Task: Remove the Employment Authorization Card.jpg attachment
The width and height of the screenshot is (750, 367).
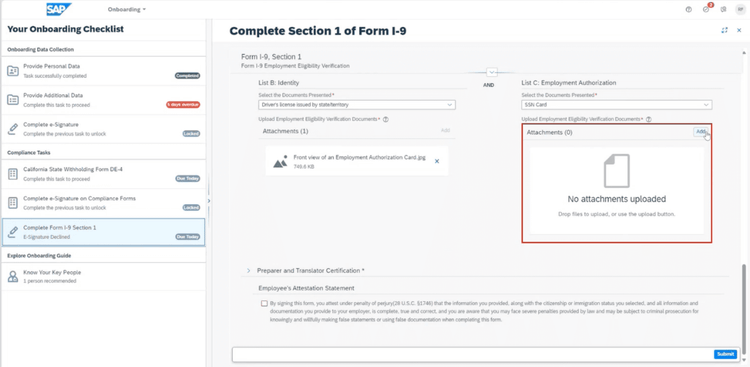Action: (x=437, y=161)
